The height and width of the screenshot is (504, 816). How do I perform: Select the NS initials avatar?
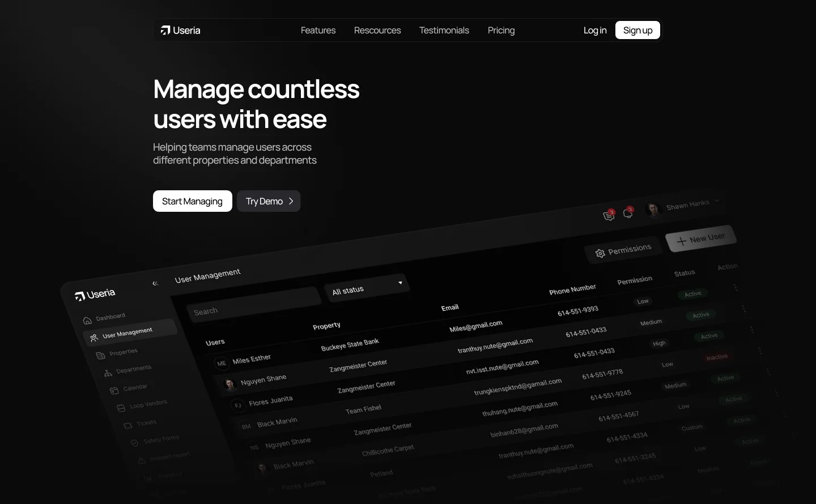coord(254,447)
